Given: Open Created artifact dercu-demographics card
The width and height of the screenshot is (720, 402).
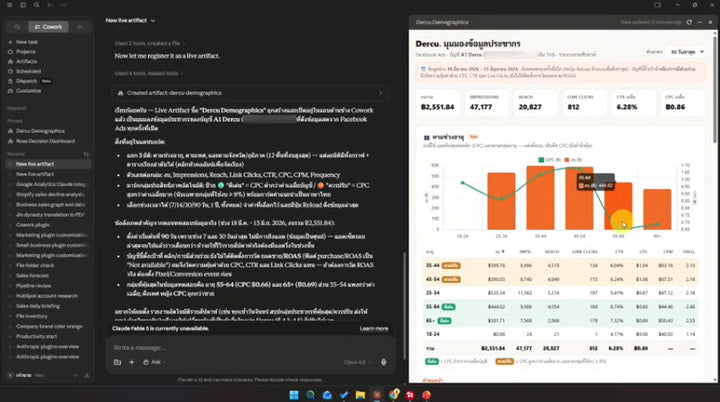Looking at the screenshot, I should pos(250,93).
